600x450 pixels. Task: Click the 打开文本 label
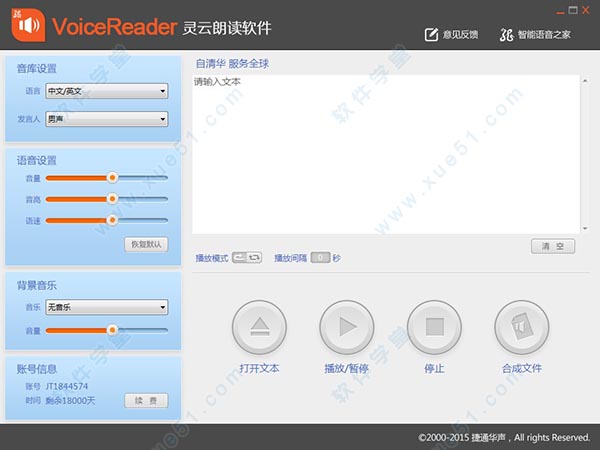259,368
